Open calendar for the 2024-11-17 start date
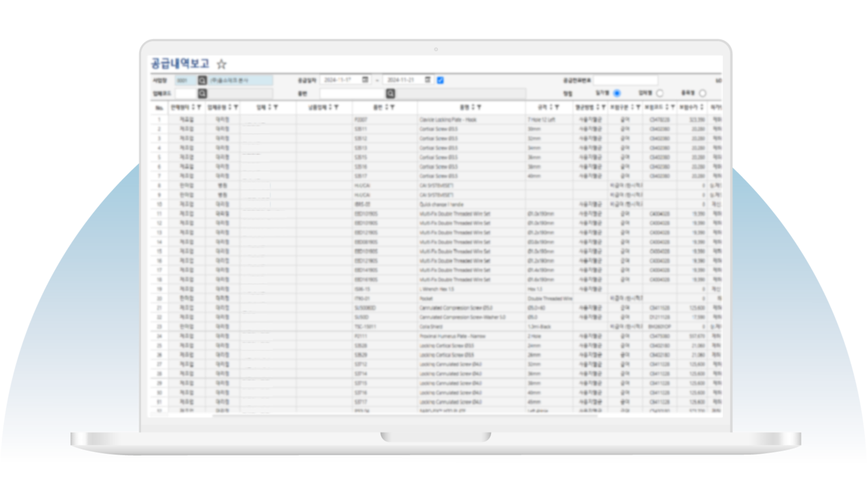Image resolution: width=868 pixels, height=489 pixels. click(366, 80)
